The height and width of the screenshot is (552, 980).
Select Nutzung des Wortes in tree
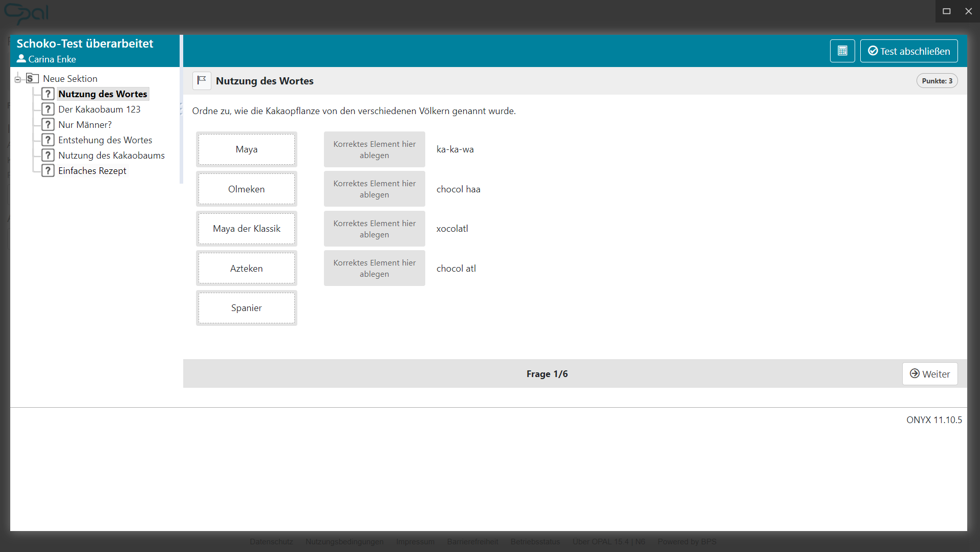(102, 94)
